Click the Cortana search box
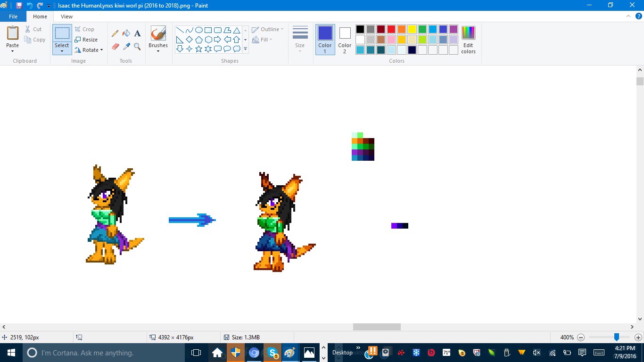 tap(87, 353)
